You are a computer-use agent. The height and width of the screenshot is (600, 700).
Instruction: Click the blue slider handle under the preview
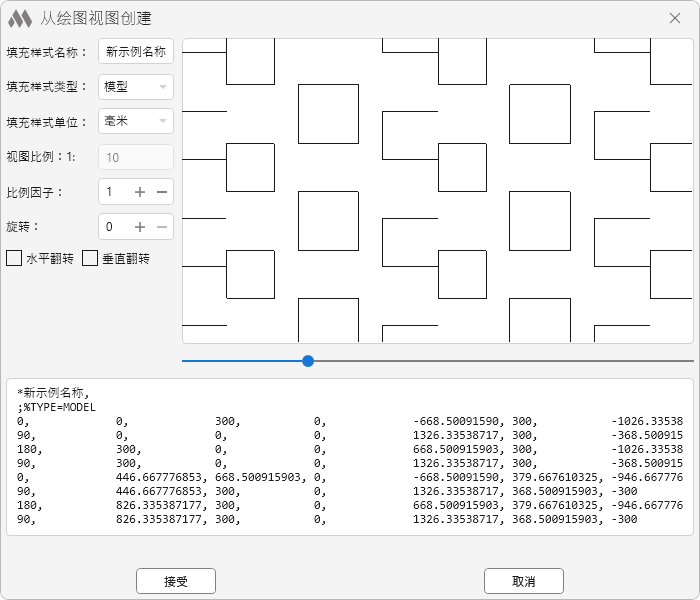(x=308, y=360)
